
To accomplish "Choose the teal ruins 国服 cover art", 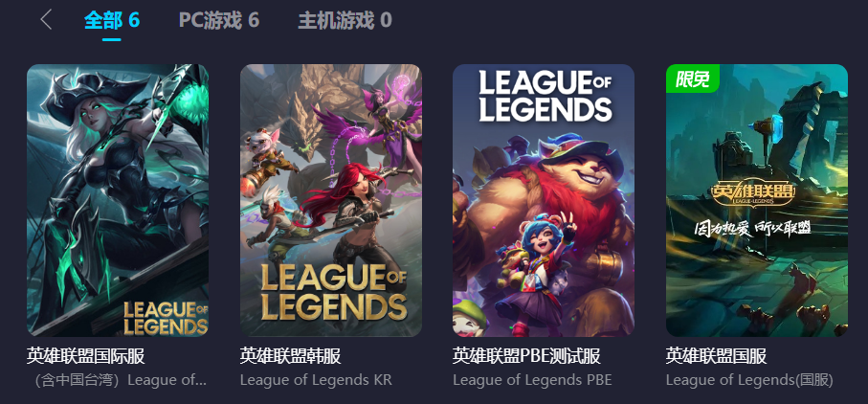I will tap(757, 200).
